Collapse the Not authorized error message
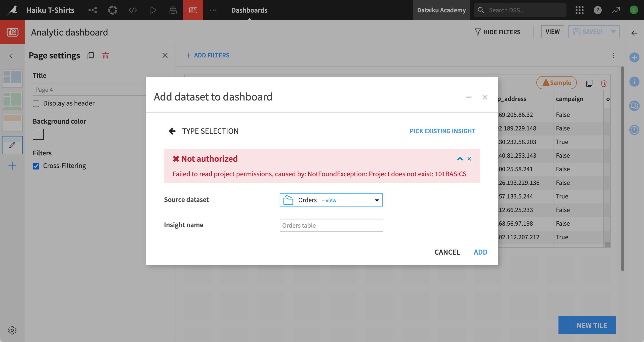Viewport: 644px width, 342px height. point(460,159)
